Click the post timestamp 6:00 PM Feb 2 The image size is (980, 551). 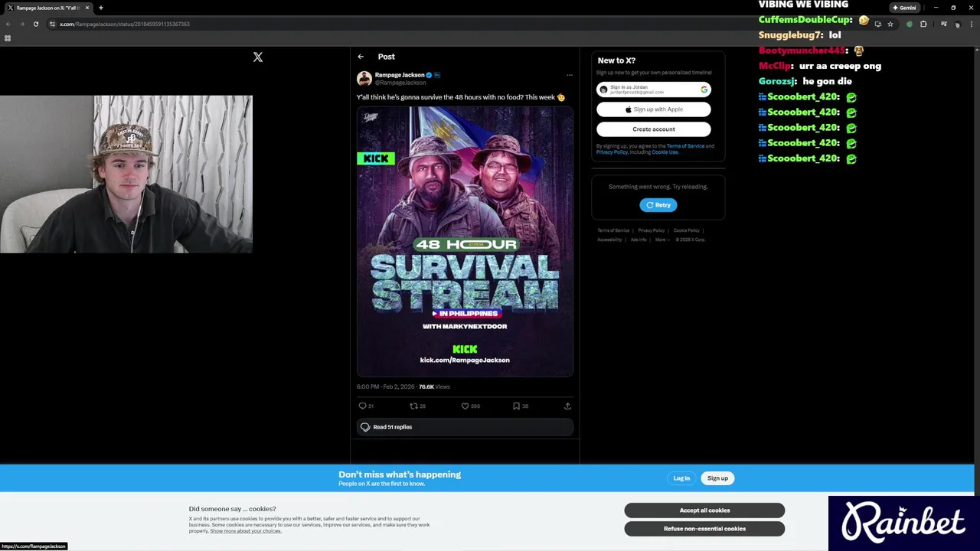(x=386, y=387)
